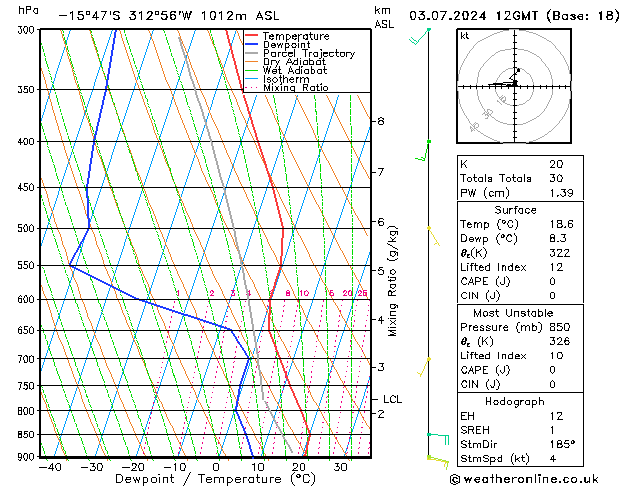Click the 3 km altitude tick label
Viewport: 629px width, 486px height.
pos(381,367)
